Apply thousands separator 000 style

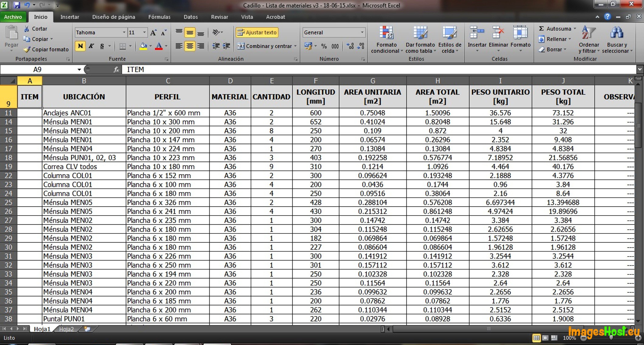[x=335, y=46]
